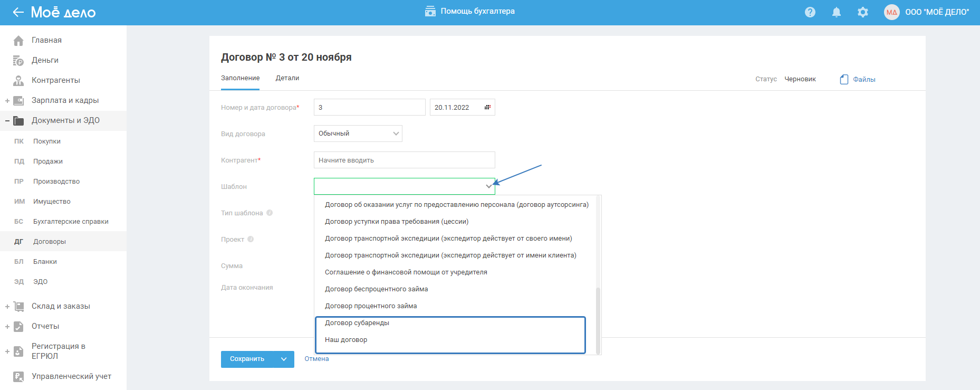Image resolution: width=980 pixels, height=390 pixels.
Task: Click the back arrow next to Моё дело
Action: click(x=18, y=12)
